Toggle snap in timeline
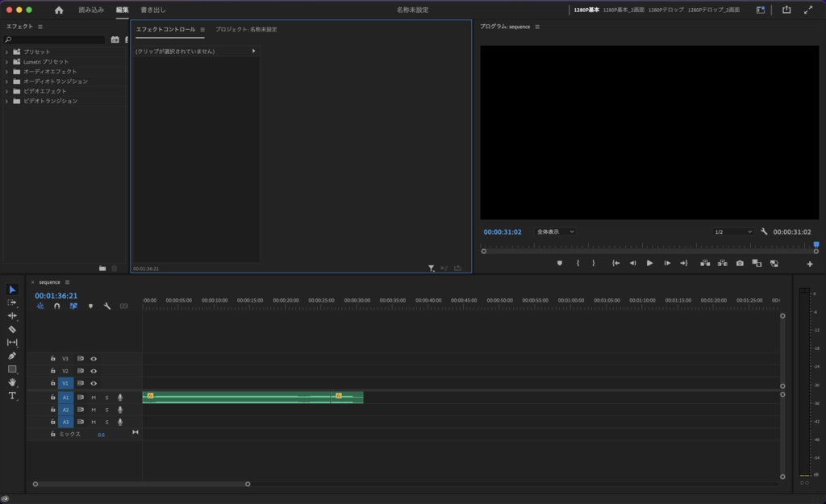This screenshot has height=504, width=826. [57, 306]
